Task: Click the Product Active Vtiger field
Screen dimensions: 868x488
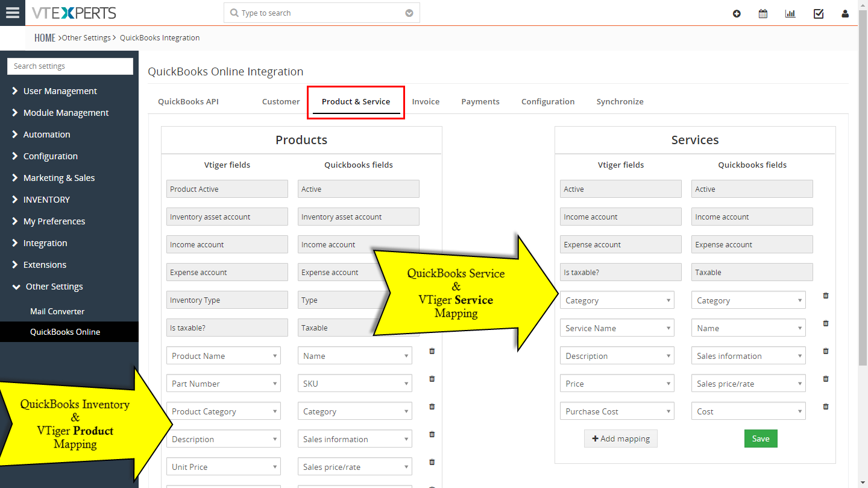Action: tap(227, 189)
